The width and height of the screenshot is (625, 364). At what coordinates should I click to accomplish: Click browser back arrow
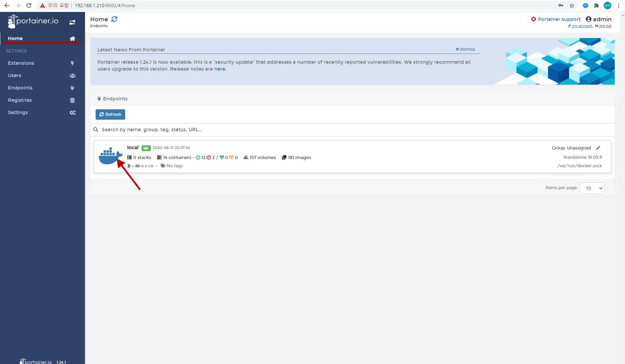point(7,5)
